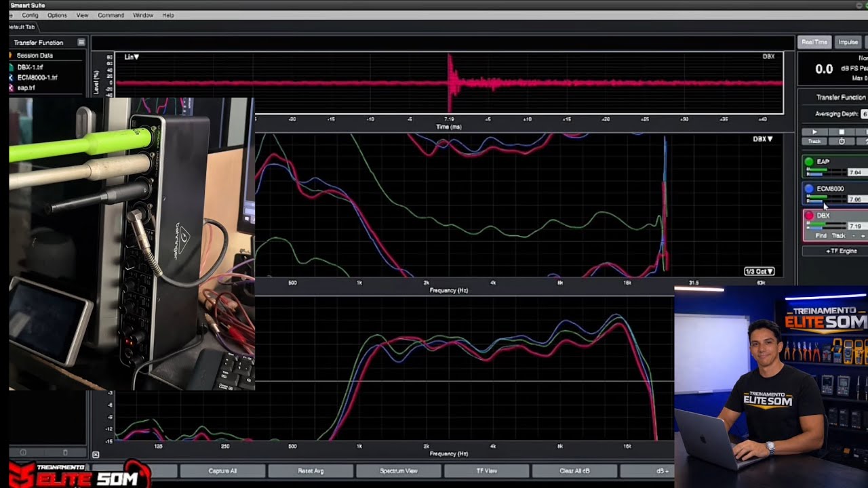868x488 pixels.
Task: Toggle the blue ECM8000 engine indicator
Action: tap(809, 188)
